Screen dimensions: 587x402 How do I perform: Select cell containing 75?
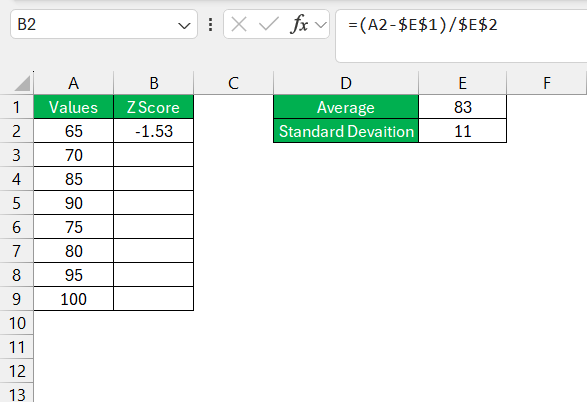[x=73, y=227]
